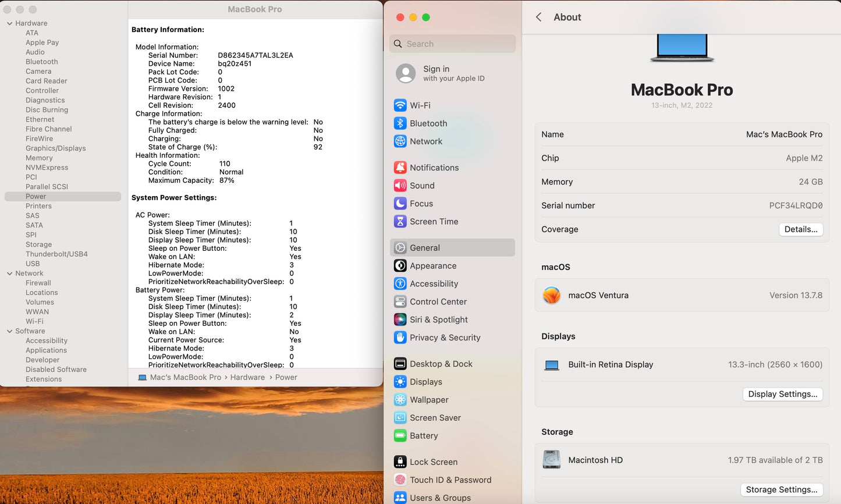This screenshot has width=841, height=504.
Task: Click the Sound settings icon
Action: tap(400, 185)
